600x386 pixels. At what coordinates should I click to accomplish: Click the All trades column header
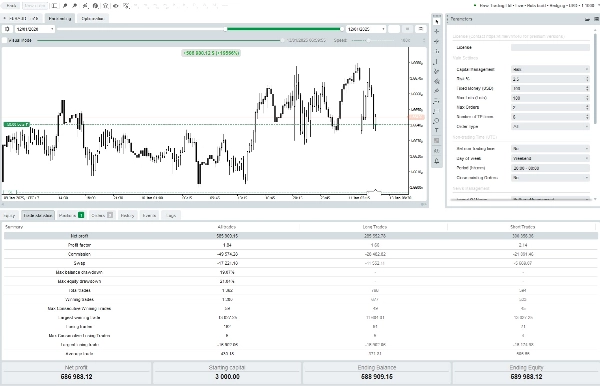227,227
